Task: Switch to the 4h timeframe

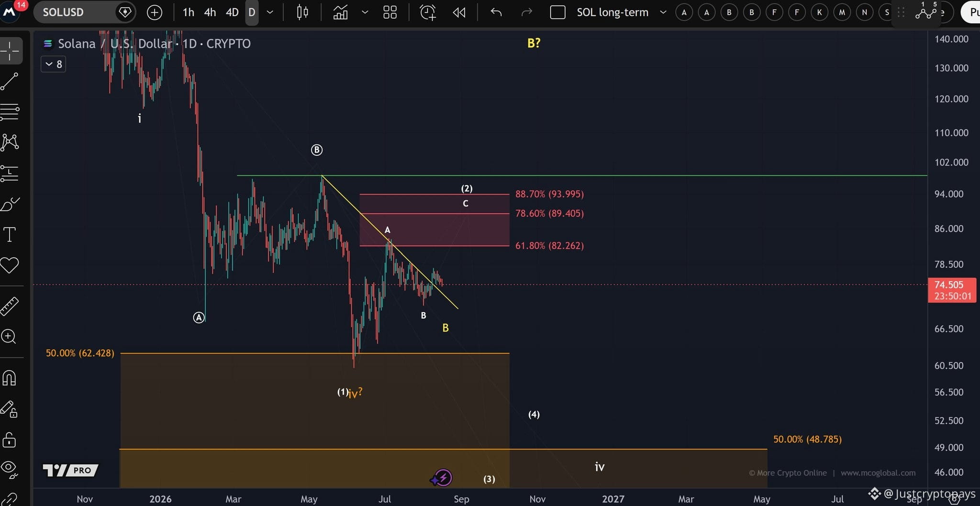Action: click(x=210, y=12)
